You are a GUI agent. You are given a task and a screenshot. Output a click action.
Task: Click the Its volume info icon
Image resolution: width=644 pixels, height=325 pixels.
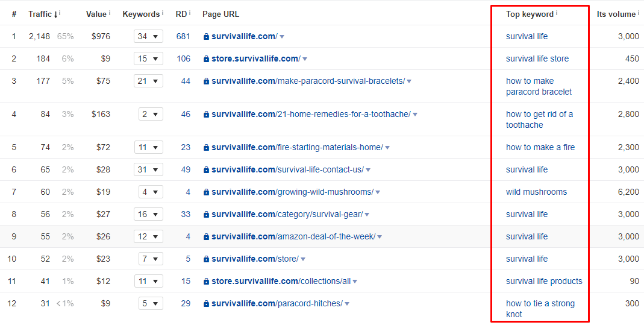point(639,13)
